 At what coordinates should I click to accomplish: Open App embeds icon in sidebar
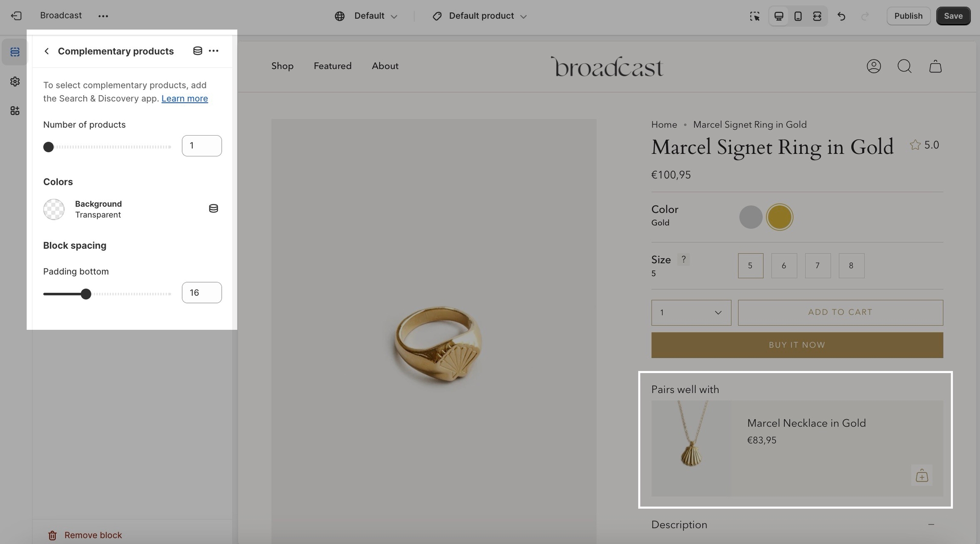coord(15,111)
